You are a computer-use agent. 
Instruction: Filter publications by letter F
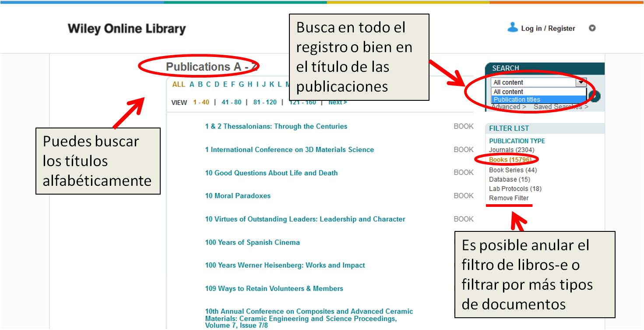[x=233, y=85]
